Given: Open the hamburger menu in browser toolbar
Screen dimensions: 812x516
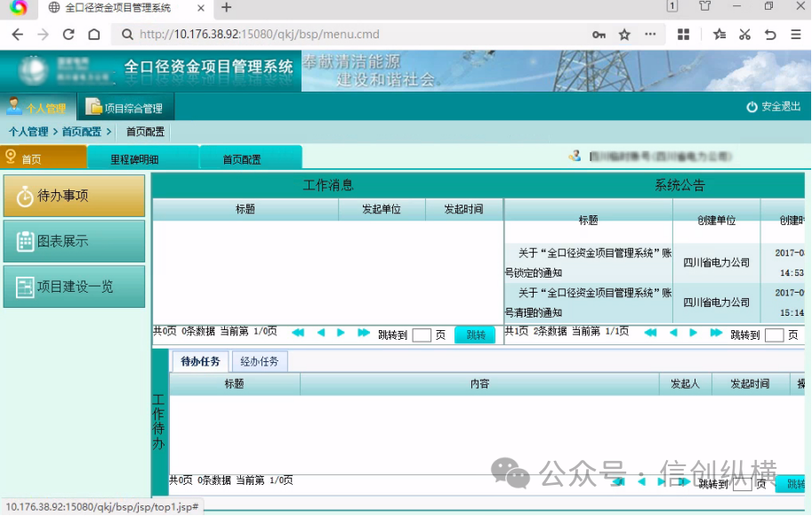Looking at the screenshot, I should [x=796, y=33].
